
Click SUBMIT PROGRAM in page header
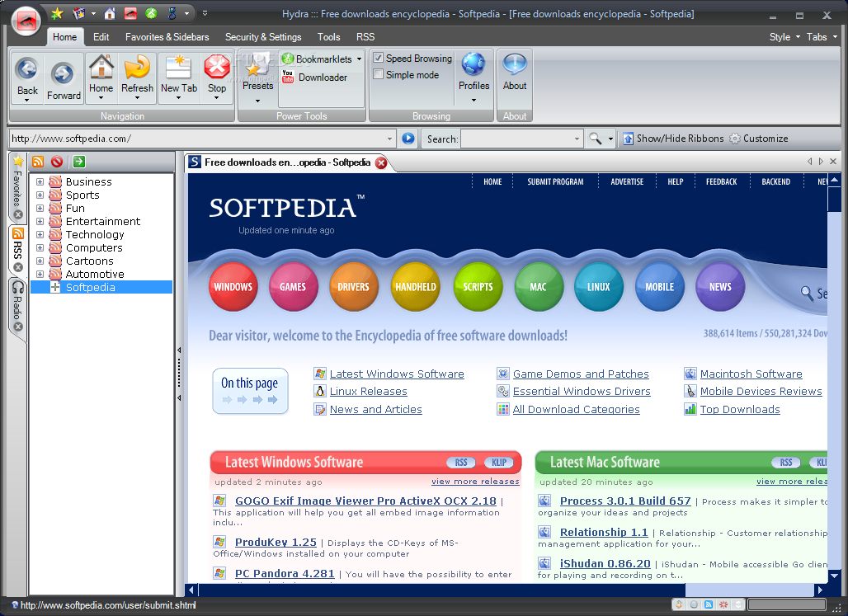click(x=555, y=181)
